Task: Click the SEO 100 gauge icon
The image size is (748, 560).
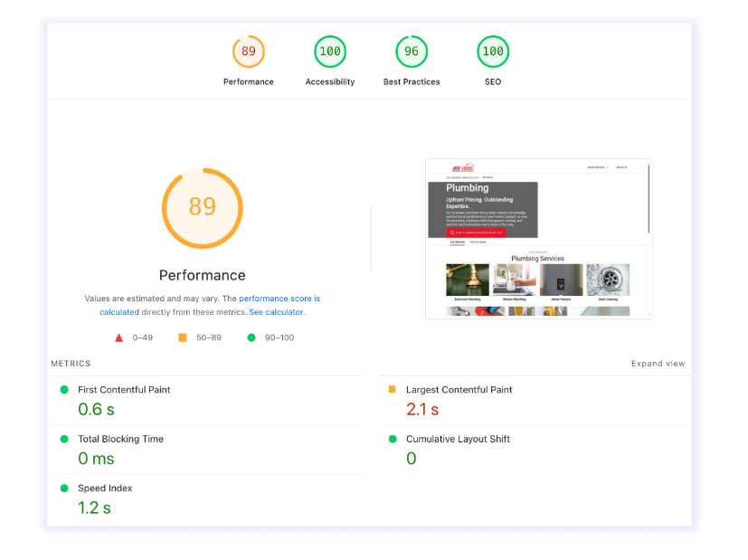Action: click(x=492, y=52)
